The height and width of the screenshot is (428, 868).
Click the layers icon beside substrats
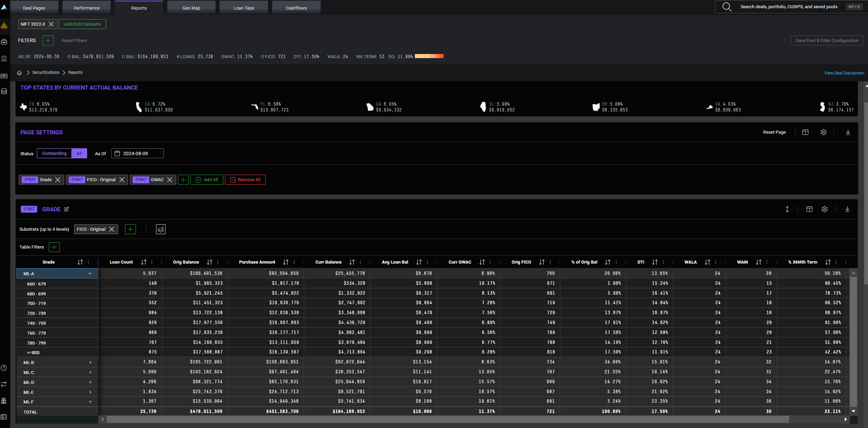click(160, 229)
